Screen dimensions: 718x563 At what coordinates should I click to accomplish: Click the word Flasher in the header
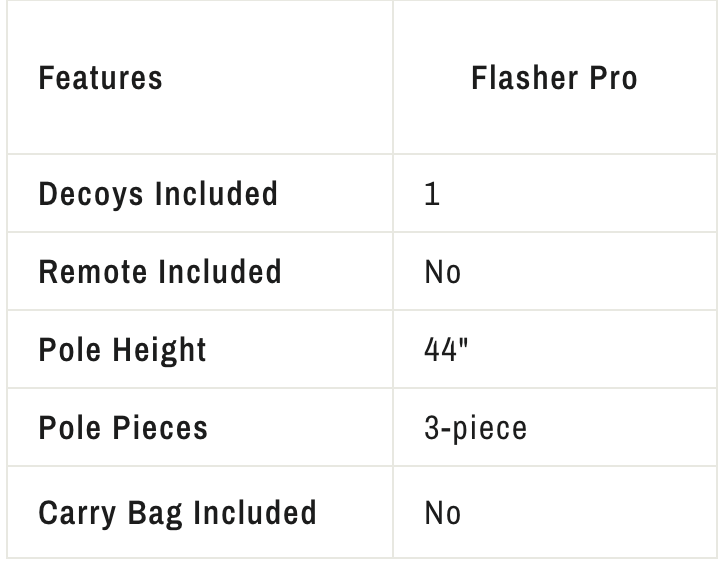525,78
